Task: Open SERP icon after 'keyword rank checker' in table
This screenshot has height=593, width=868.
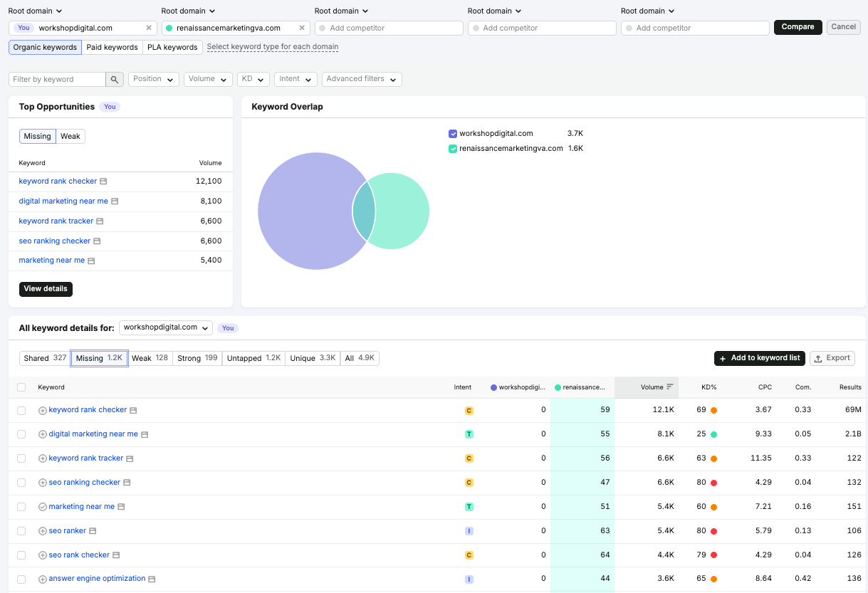Action: (x=133, y=410)
